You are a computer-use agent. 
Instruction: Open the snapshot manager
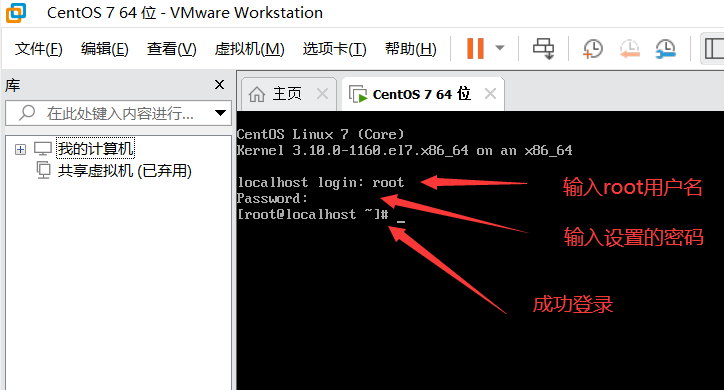coord(665,48)
